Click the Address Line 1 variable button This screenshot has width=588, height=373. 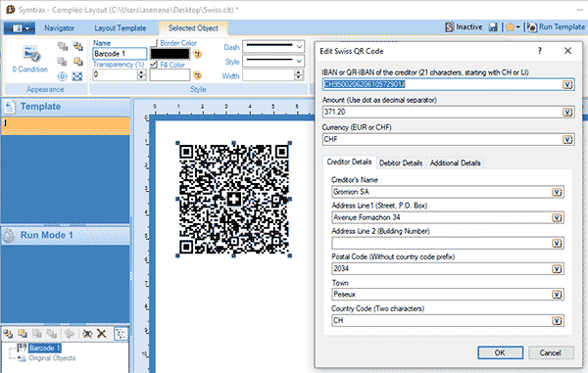point(558,218)
